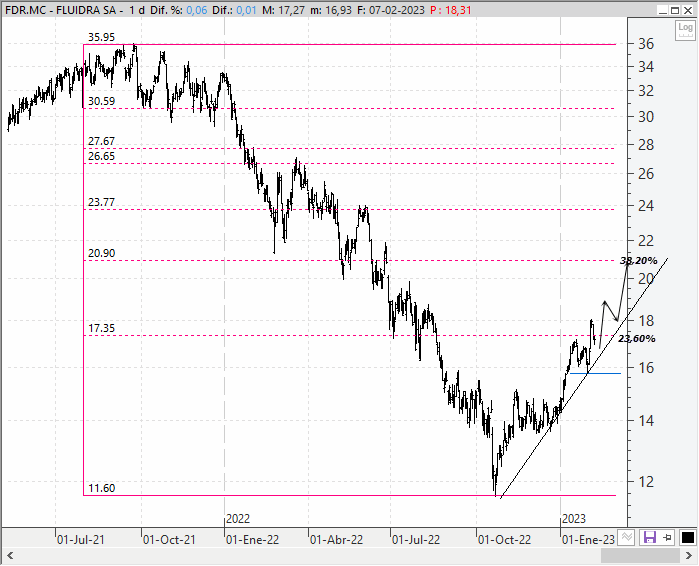This screenshot has height=566, width=699.
Task: Click the double chevron expand icon
Action: click(x=627, y=537)
